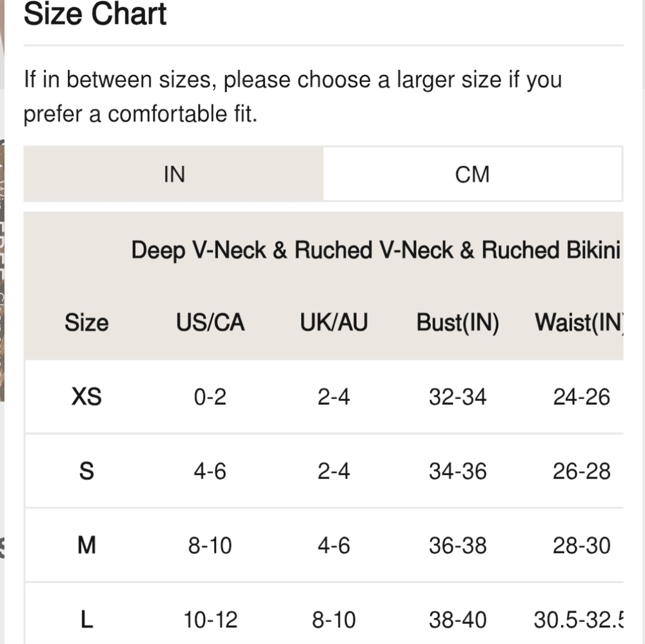This screenshot has width=645, height=644.
Task: Click the UK/AU column header
Action: point(333,322)
